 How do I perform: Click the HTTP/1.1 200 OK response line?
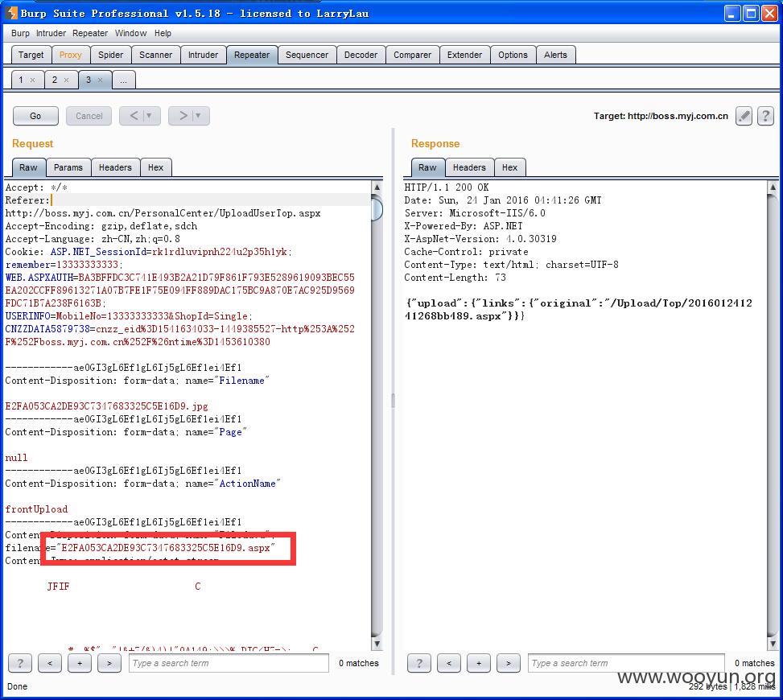pos(447,187)
